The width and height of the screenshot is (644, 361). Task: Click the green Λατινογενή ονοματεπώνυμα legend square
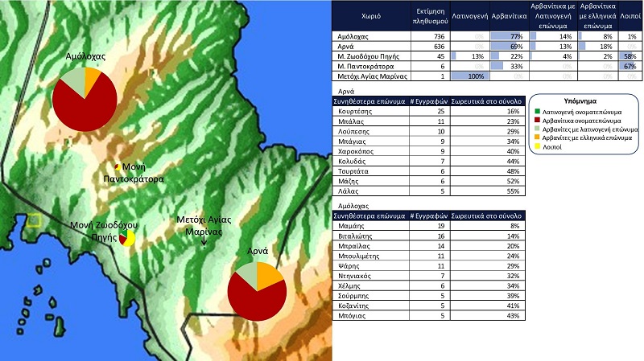pyautogui.click(x=538, y=110)
